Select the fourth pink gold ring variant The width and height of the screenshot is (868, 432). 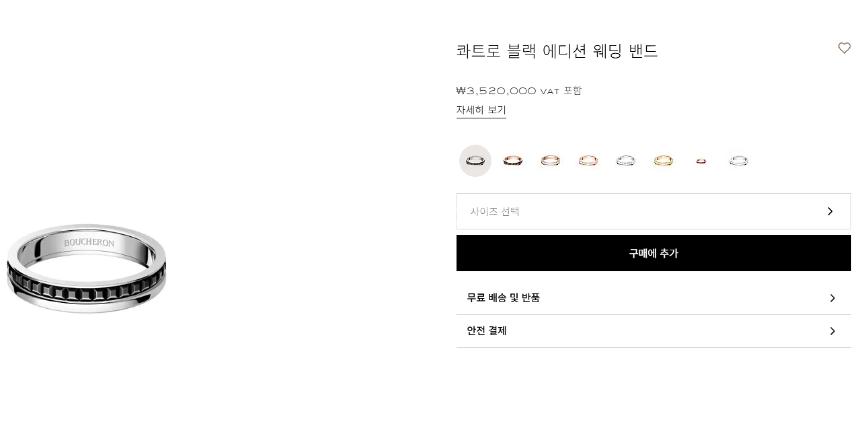click(x=588, y=161)
